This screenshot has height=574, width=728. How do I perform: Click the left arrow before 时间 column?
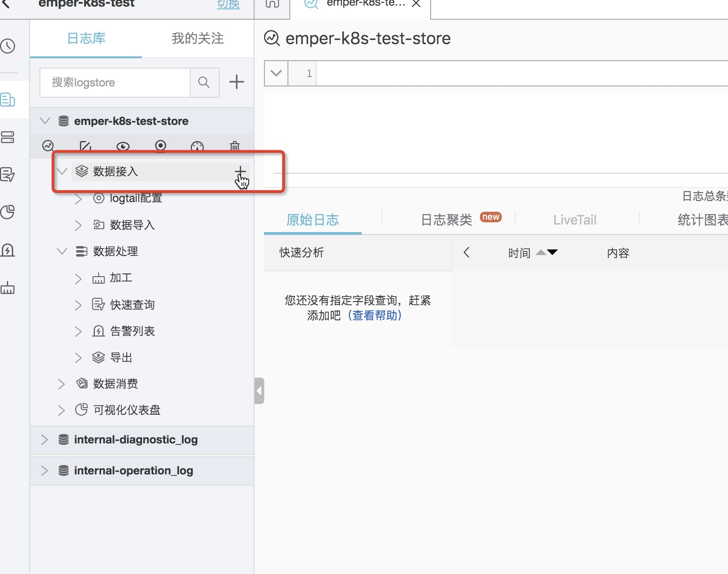pos(466,253)
